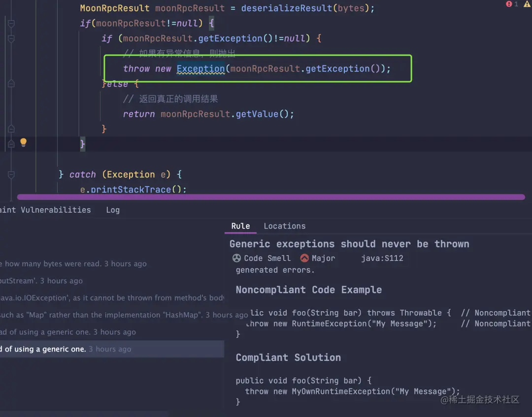Select the Rule tab
The width and height of the screenshot is (532, 417).
pyautogui.click(x=240, y=226)
